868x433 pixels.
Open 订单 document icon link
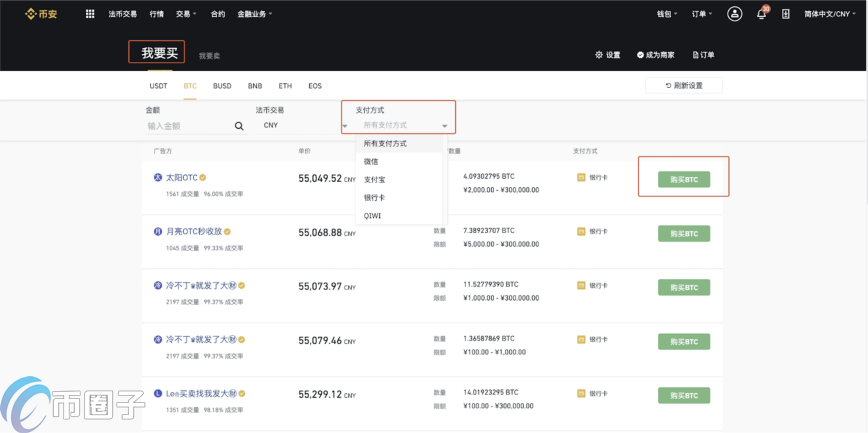[703, 55]
